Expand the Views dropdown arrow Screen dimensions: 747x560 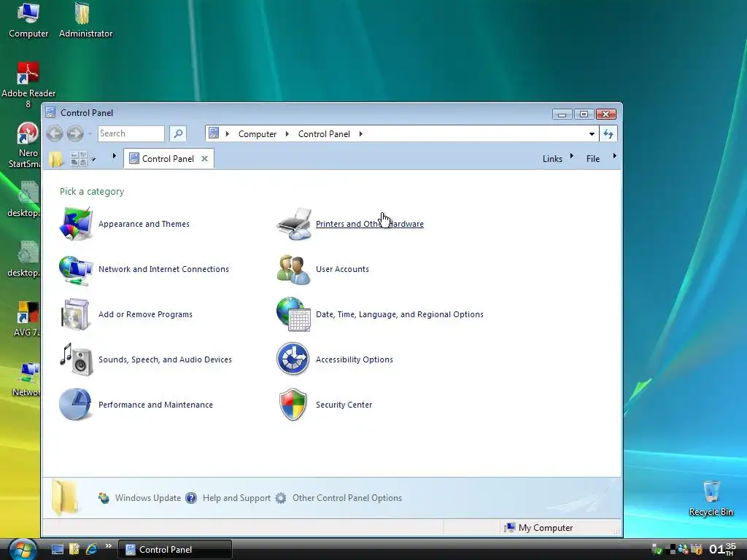tap(93, 160)
